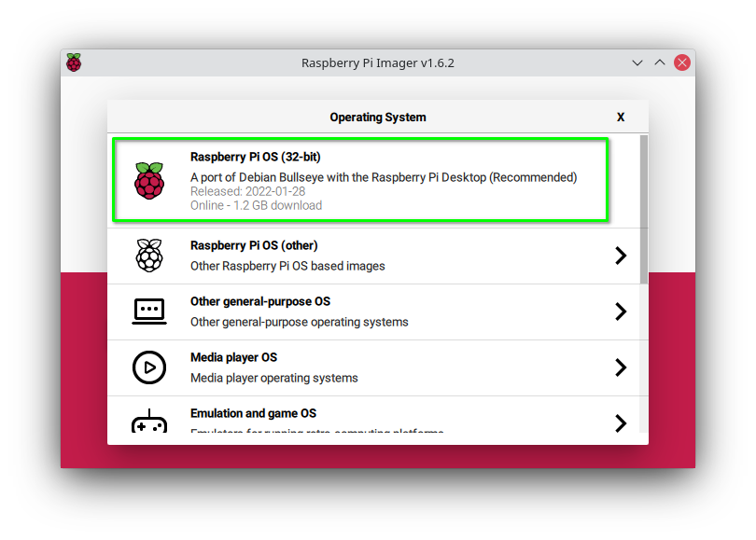This screenshot has width=756, height=540.
Task: Expand the Other general-purpose OS chevron
Action: pos(621,312)
